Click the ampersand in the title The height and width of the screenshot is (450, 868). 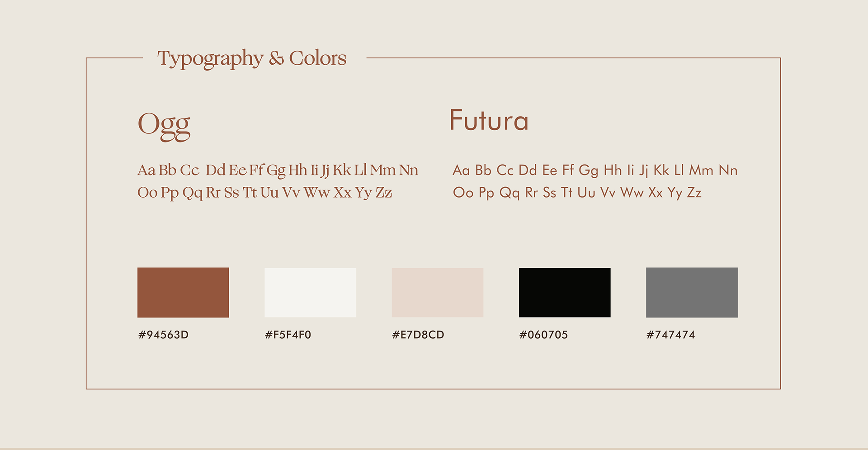click(276, 59)
